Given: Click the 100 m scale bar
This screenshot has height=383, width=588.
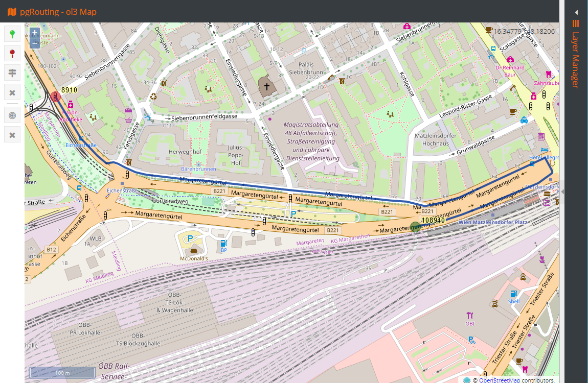Looking at the screenshot, I should tap(62, 372).
